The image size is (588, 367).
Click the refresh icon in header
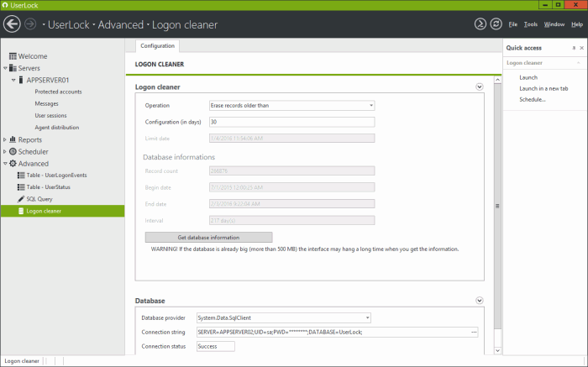496,24
